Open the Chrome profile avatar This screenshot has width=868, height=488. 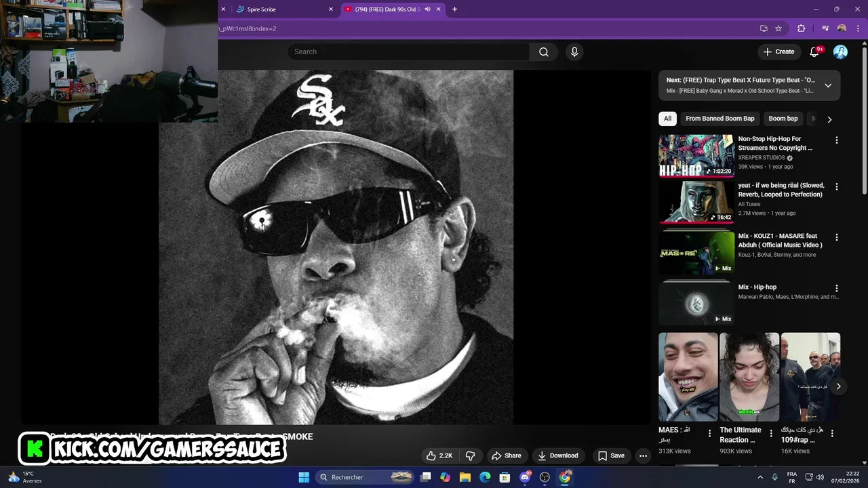pos(842,28)
